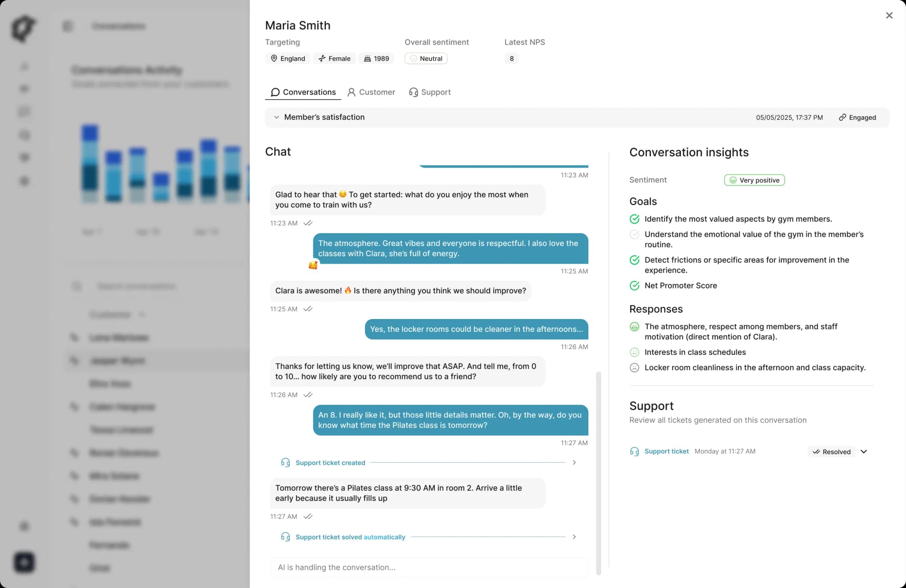Click the headset icon in the Support ticket row

(x=634, y=451)
